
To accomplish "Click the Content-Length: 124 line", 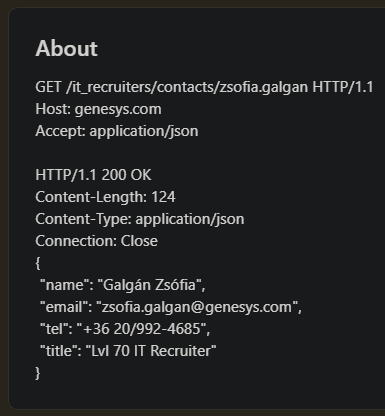I will pyautogui.click(x=105, y=197).
